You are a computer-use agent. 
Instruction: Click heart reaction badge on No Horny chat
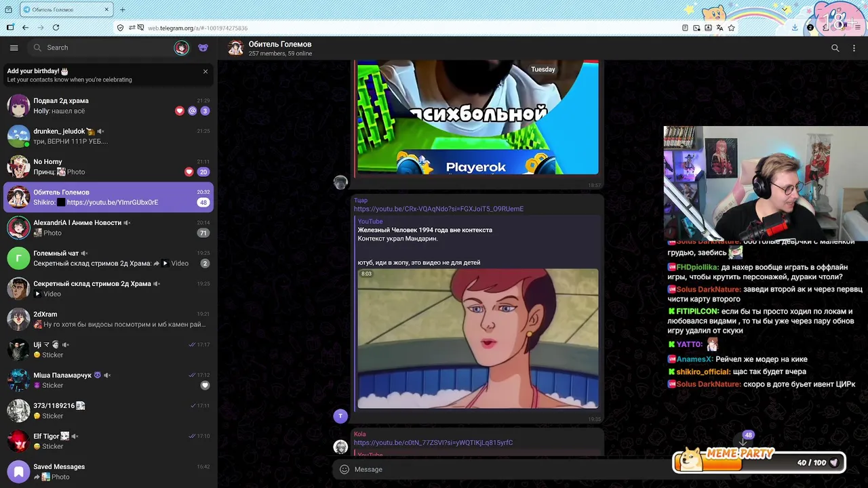189,171
